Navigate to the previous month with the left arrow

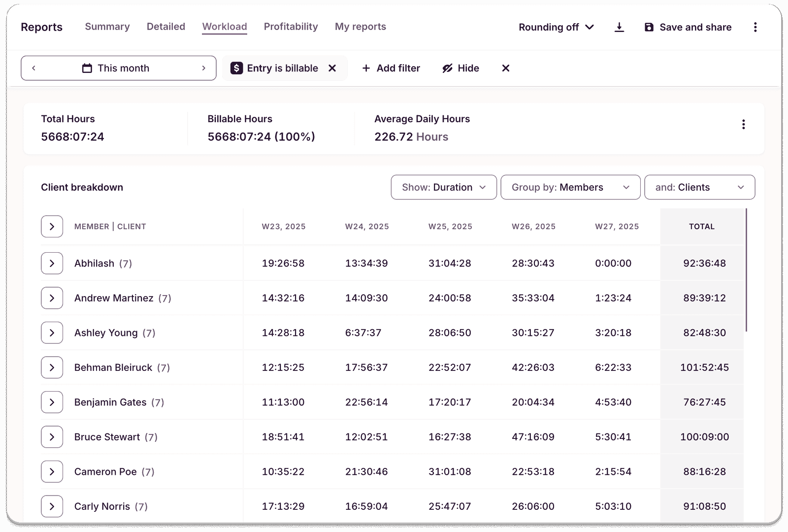point(33,68)
